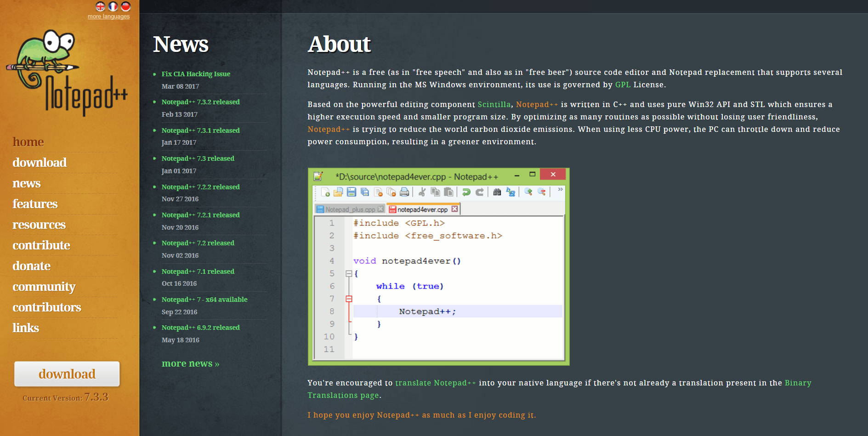Open the news section in sidebar
The width and height of the screenshot is (868, 436).
[x=27, y=183]
